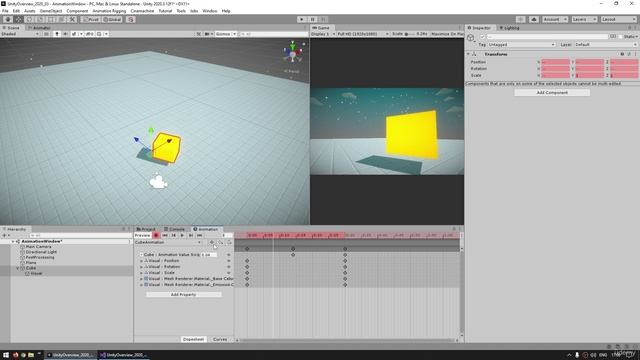This screenshot has width=640, height=360.
Task: Open the Layout dropdown
Action: pyautogui.click(x=619, y=19)
